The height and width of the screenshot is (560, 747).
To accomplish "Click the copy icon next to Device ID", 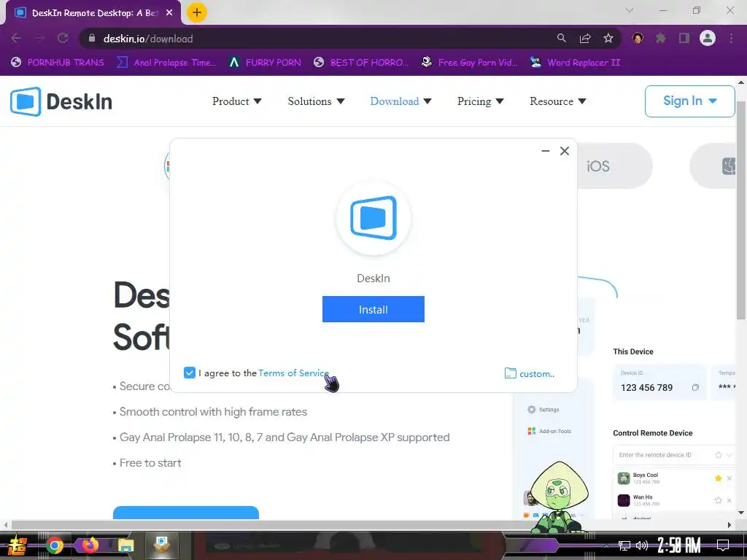I will (x=695, y=388).
